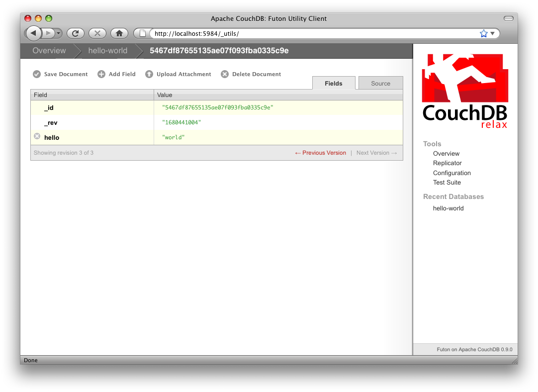This screenshot has height=392, width=538.
Task: Click the page icon beside the URL
Action: [x=142, y=33]
